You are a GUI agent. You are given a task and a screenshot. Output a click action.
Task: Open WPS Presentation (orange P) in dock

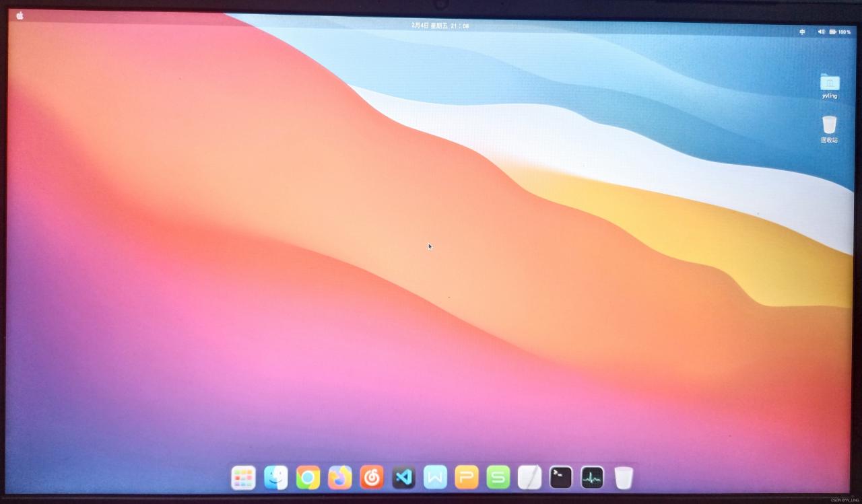pyautogui.click(x=466, y=478)
